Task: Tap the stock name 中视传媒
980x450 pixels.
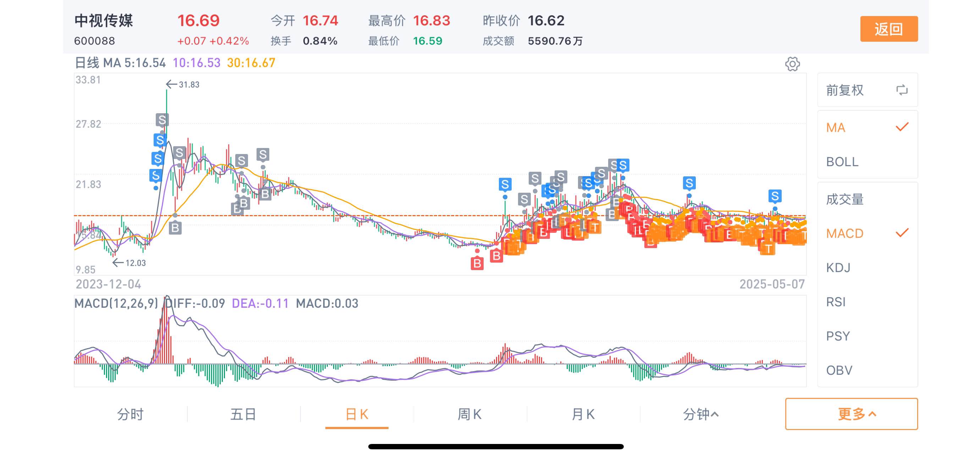Action: tap(104, 21)
